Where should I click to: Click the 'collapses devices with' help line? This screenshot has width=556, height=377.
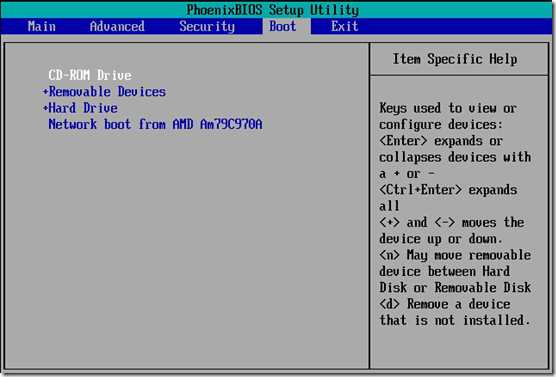455,157
